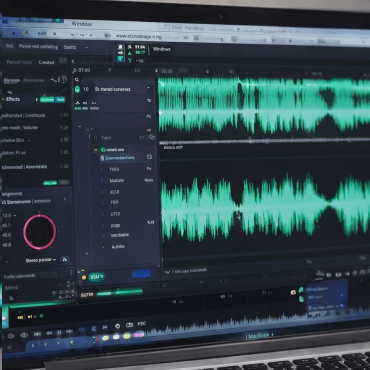
Task: Collapse the yellow folder in the track tree
Action: click(96, 150)
